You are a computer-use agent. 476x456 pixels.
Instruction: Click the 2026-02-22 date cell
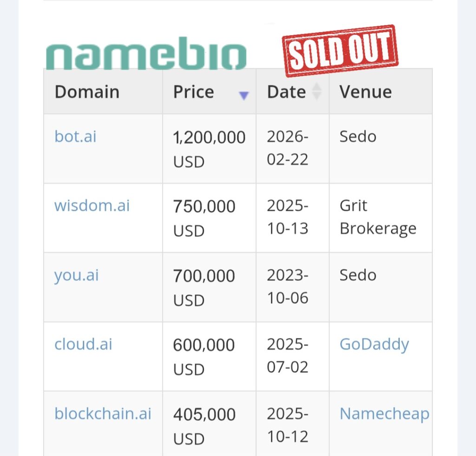point(288,149)
